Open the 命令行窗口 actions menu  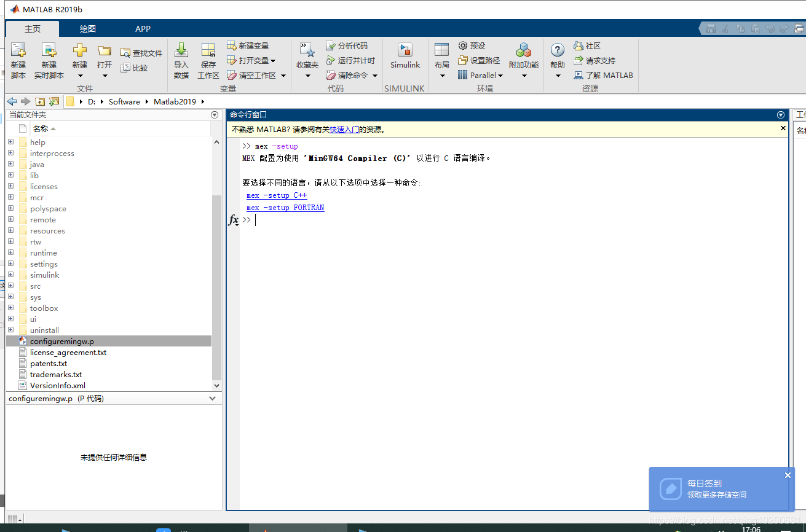tap(781, 115)
